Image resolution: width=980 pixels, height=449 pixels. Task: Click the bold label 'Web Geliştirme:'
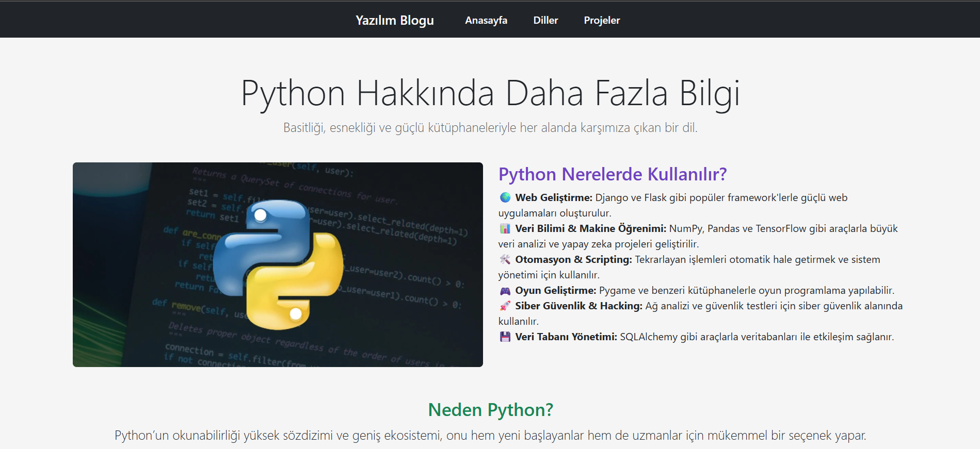tap(554, 197)
